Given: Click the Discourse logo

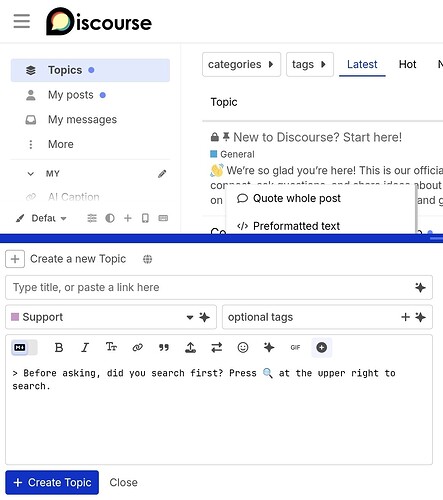Looking at the screenshot, I should pos(99,21).
